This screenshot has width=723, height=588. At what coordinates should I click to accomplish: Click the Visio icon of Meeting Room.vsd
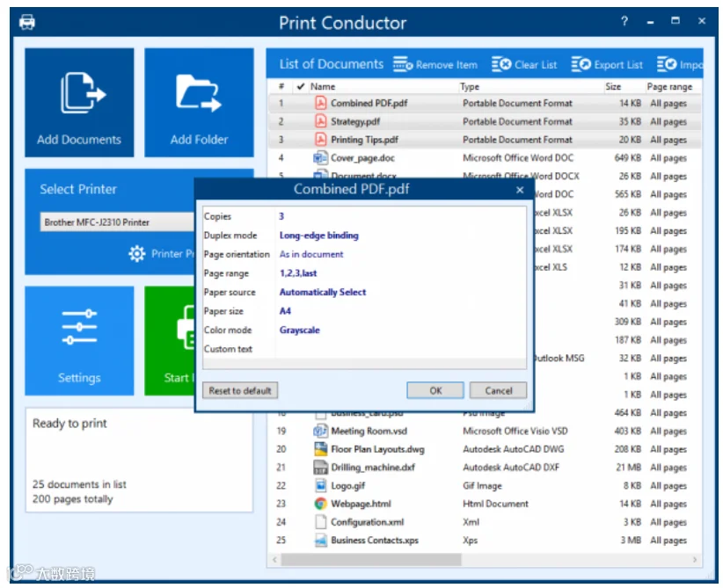click(320, 431)
